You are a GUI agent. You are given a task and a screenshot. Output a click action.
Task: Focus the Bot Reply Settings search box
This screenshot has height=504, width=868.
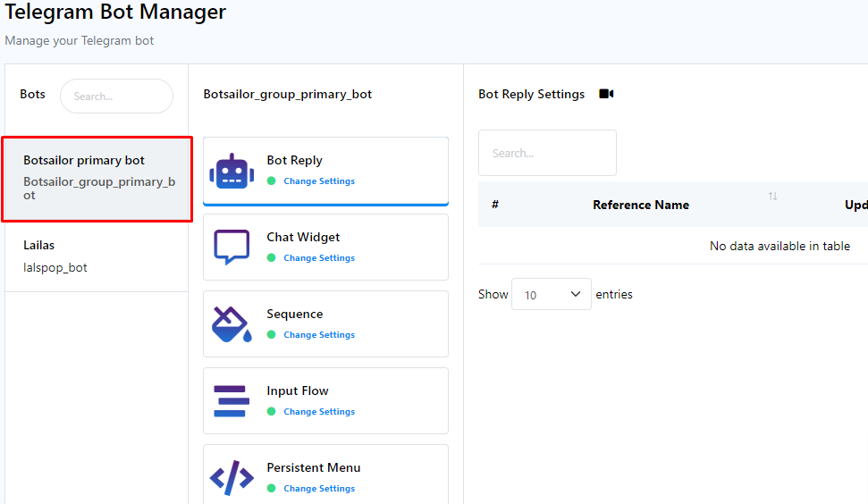click(x=547, y=153)
